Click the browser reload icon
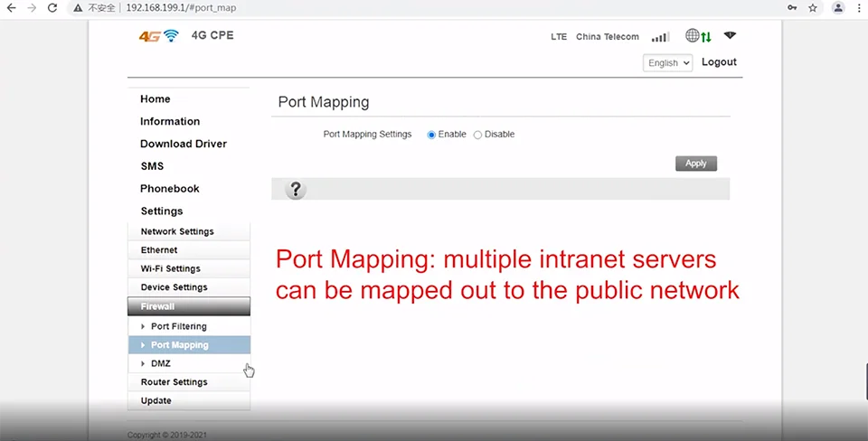 tap(52, 8)
